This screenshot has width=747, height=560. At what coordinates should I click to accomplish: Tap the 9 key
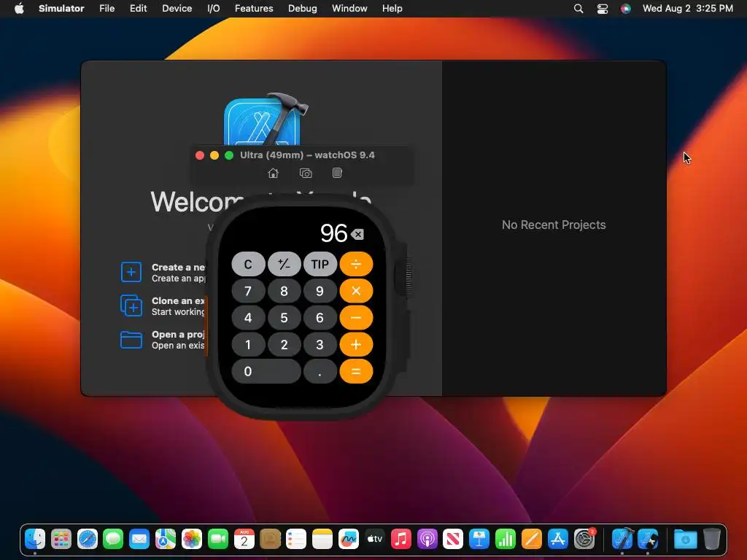point(320,291)
